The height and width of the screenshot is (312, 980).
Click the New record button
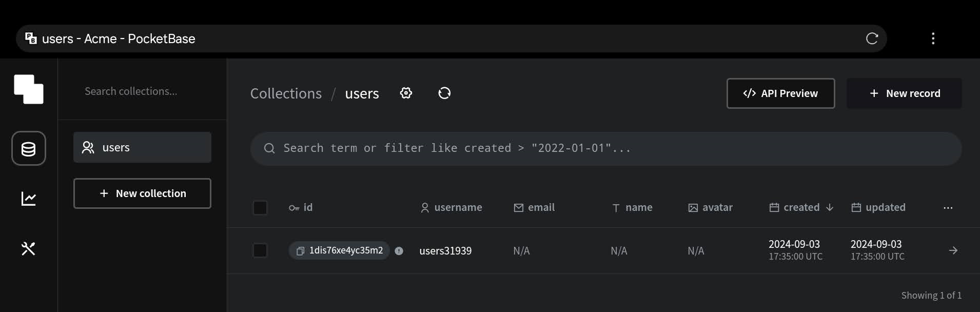pyautogui.click(x=904, y=93)
